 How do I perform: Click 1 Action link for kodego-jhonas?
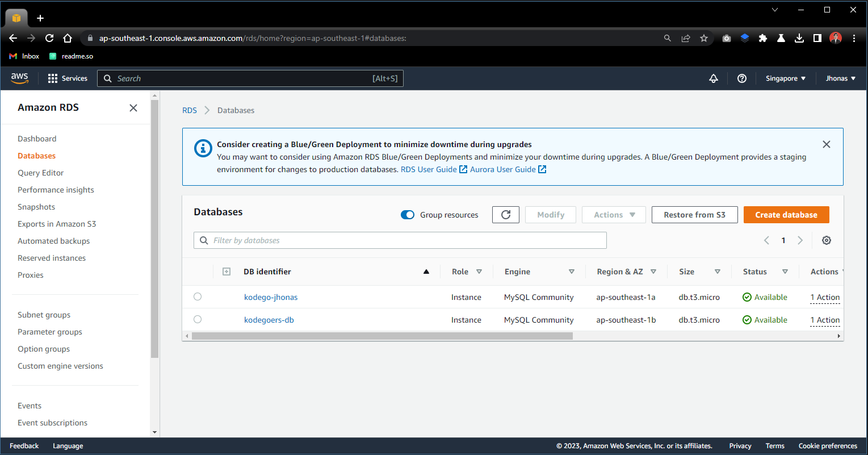pos(825,297)
